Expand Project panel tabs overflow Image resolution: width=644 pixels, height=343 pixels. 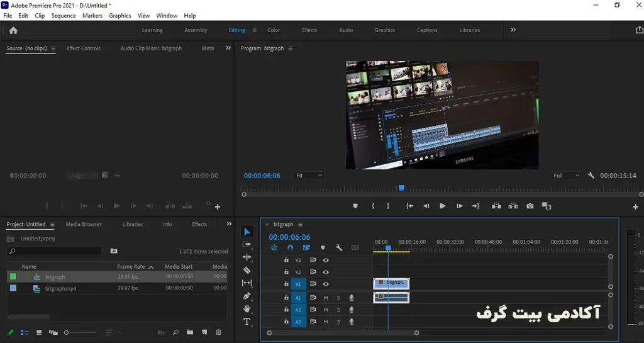tap(229, 224)
